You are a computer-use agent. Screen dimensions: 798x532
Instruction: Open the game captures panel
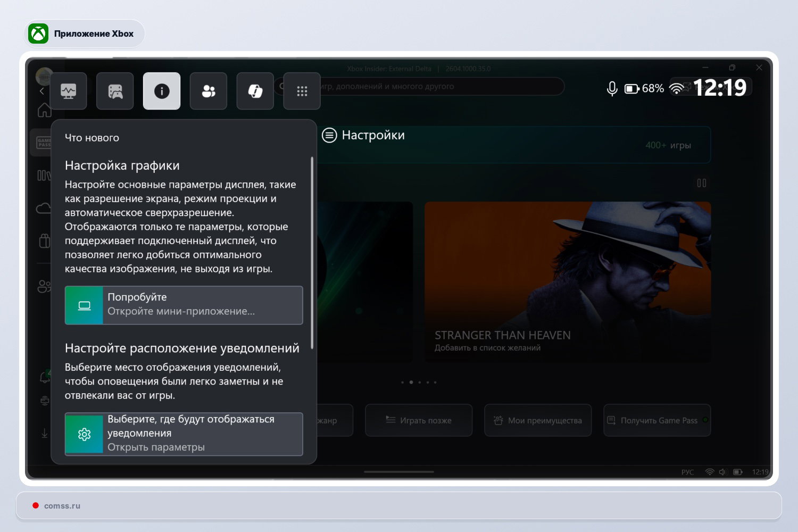pyautogui.click(x=114, y=91)
